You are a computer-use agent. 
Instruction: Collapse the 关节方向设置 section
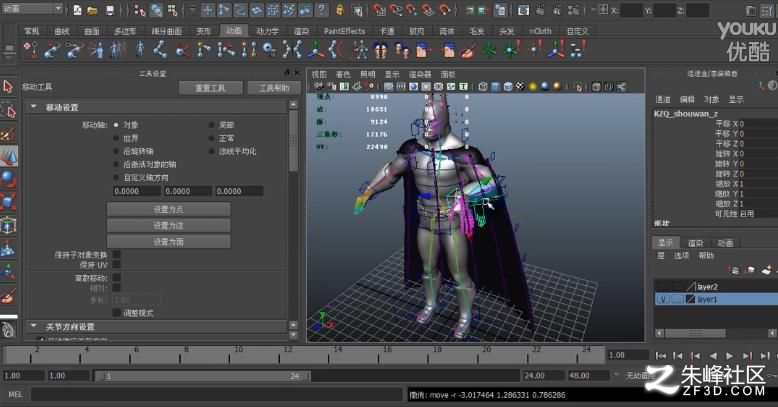tap(34, 326)
